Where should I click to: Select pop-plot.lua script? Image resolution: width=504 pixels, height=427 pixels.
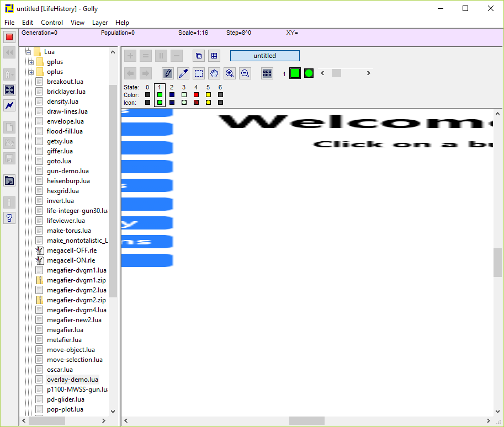[65, 409]
